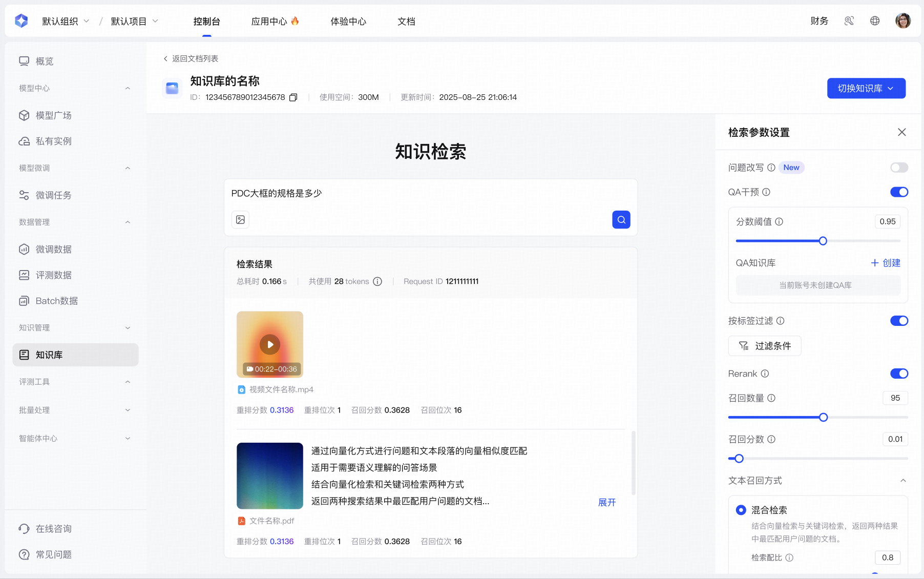The width and height of the screenshot is (924, 579).
Task: Click the image upload icon in search box
Action: (240, 220)
